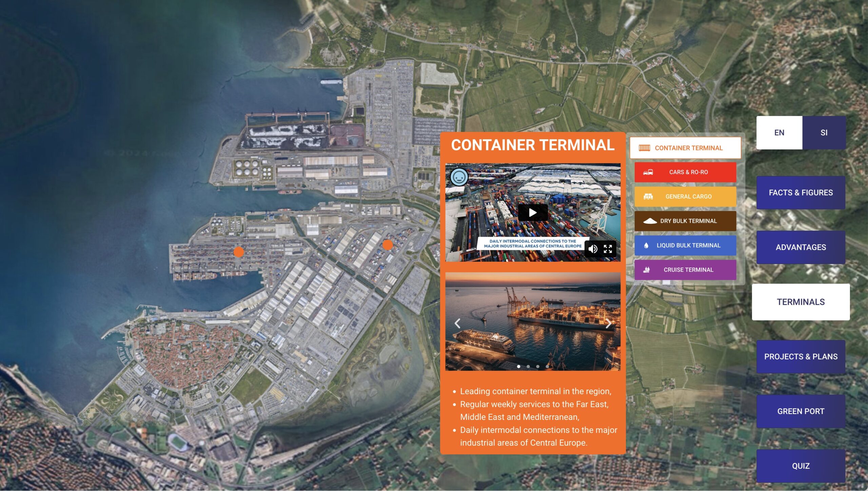868x491 pixels.
Task: Select the first carousel dot indicator
Action: [518, 367]
